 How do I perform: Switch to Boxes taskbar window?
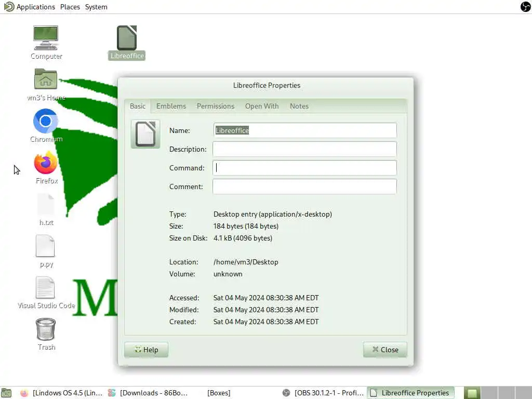pyautogui.click(x=219, y=393)
